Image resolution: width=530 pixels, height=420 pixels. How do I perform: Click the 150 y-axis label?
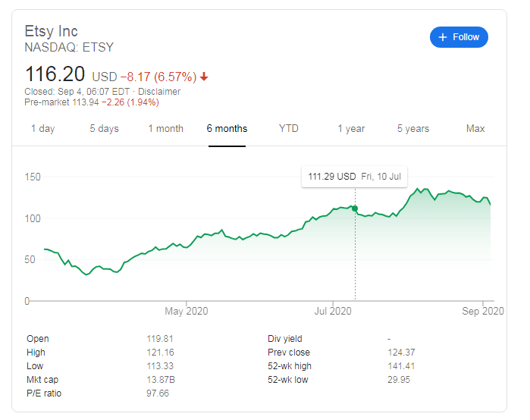33,177
